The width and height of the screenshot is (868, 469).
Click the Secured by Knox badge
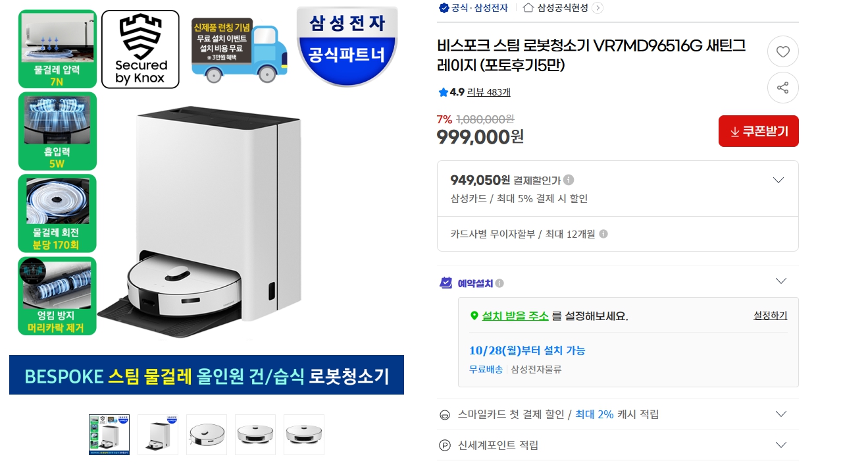pyautogui.click(x=140, y=48)
